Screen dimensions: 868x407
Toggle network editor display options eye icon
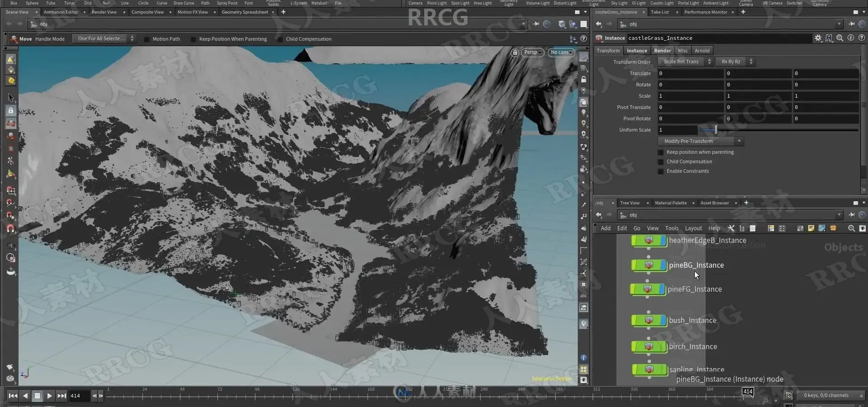[x=862, y=228]
